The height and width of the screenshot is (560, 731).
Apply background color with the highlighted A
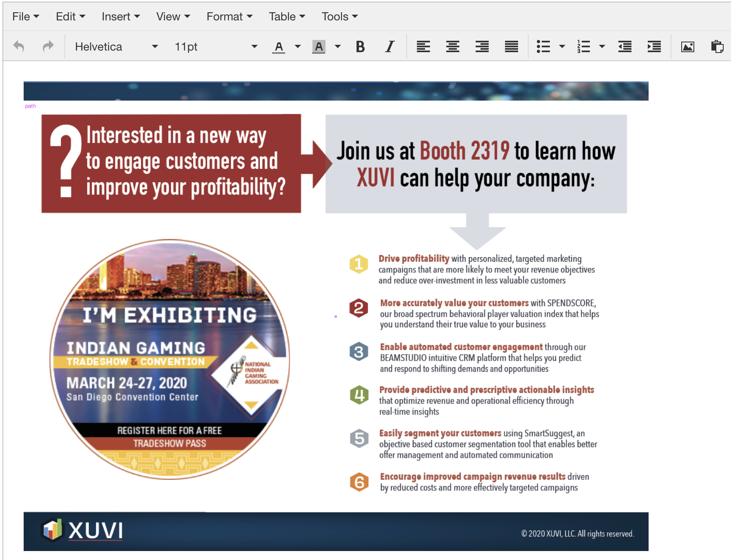coord(319,47)
